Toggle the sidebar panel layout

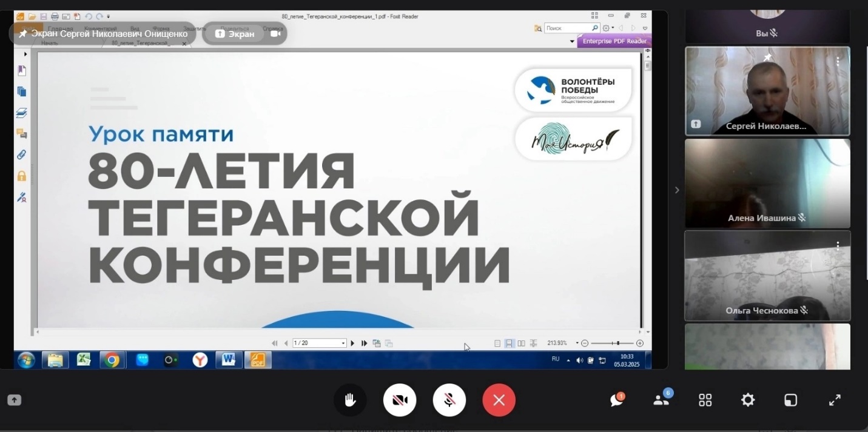[791, 400]
